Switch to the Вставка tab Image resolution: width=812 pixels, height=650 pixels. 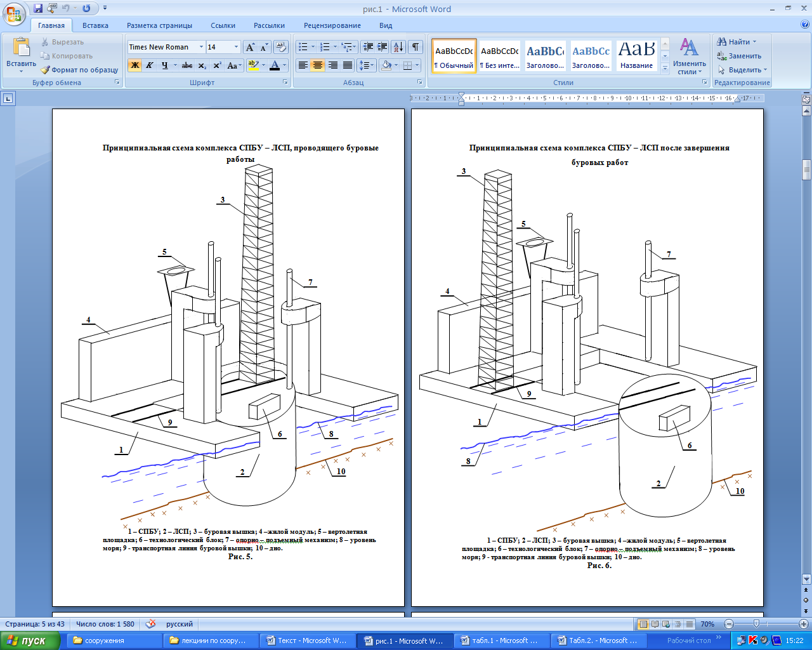tap(95, 25)
